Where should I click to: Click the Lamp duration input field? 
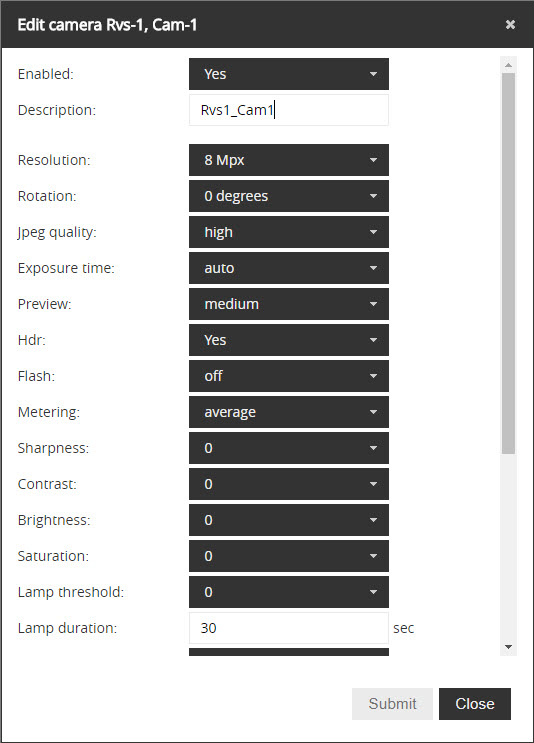pyautogui.click(x=289, y=628)
